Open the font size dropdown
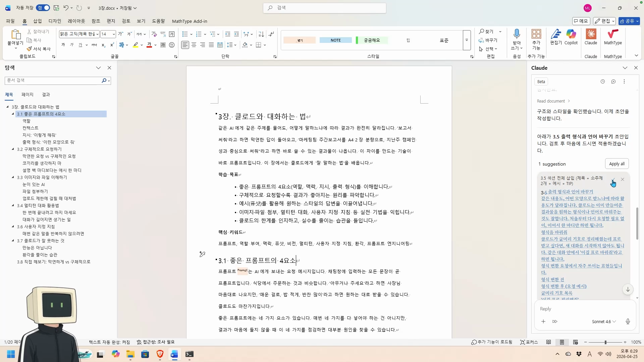Viewport: 644px width, 362px height. 114,34
